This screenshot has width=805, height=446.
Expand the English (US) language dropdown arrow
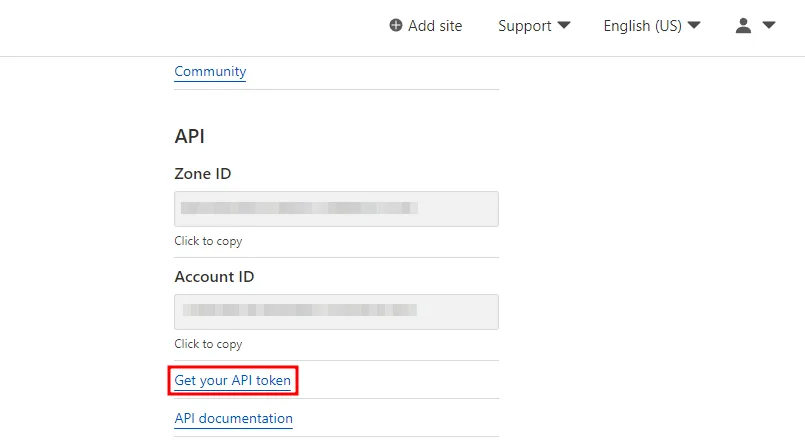[694, 25]
